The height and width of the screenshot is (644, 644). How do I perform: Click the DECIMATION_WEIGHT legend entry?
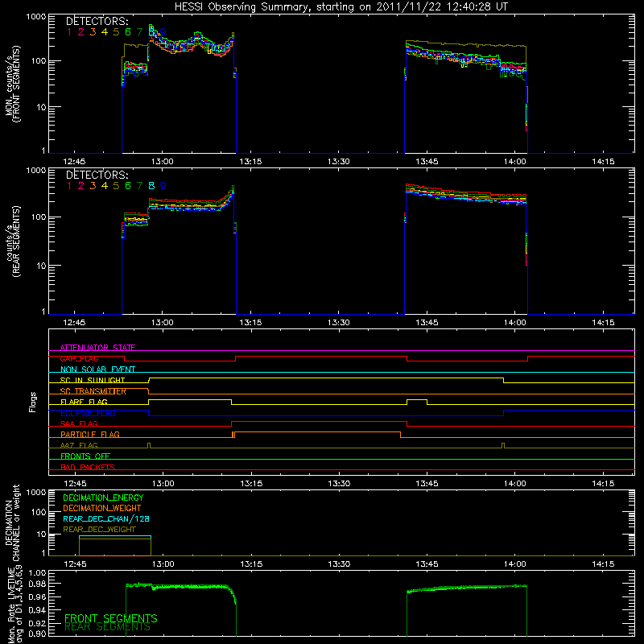tap(102, 509)
